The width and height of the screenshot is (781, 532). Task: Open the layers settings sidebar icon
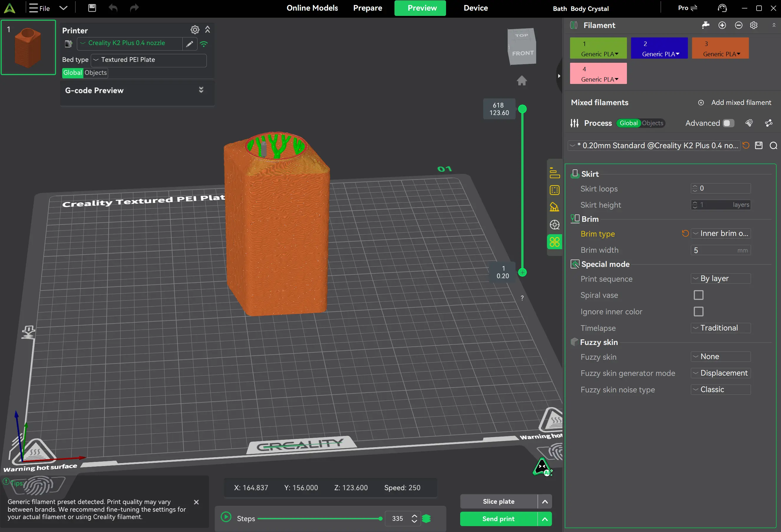click(554, 173)
